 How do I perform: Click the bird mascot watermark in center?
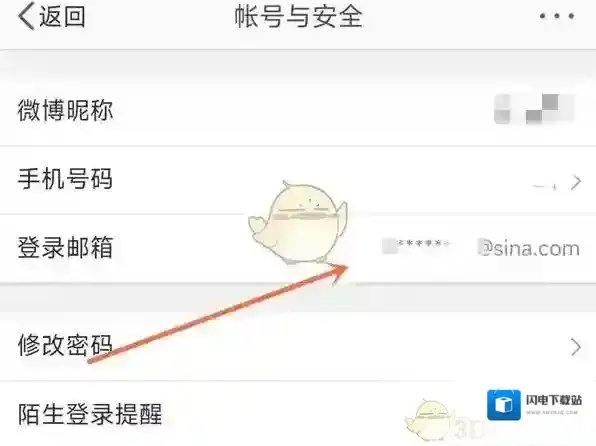click(x=298, y=222)
